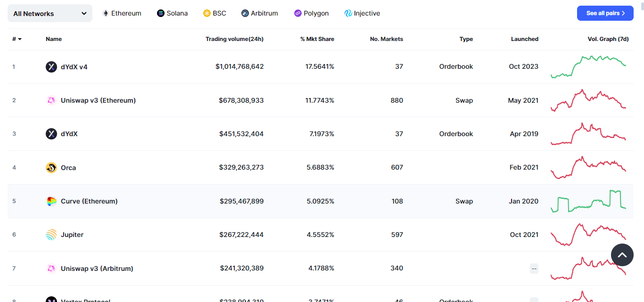This screenshot has width=644, height=302.
Task: Click the Orca exchange logo icon
Action: pos(51,168)
